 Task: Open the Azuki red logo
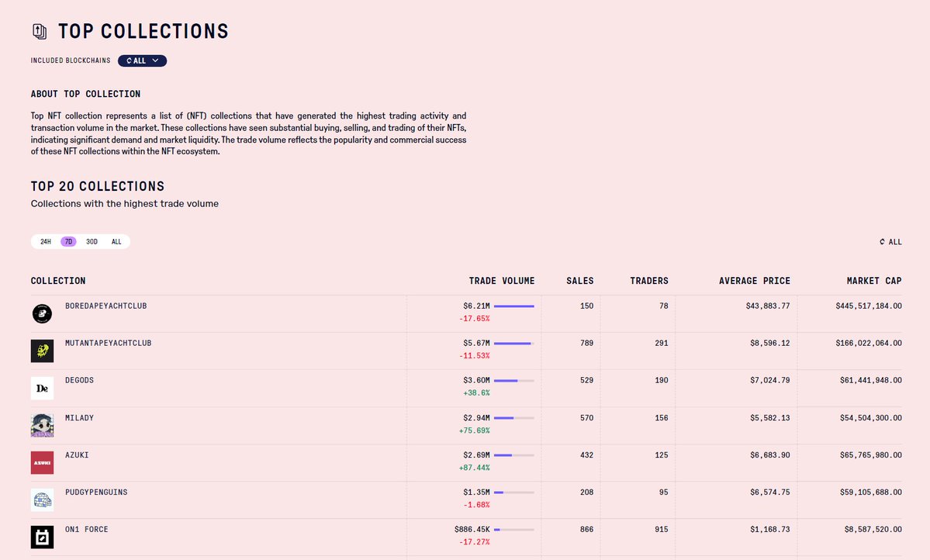coord(42,462)
